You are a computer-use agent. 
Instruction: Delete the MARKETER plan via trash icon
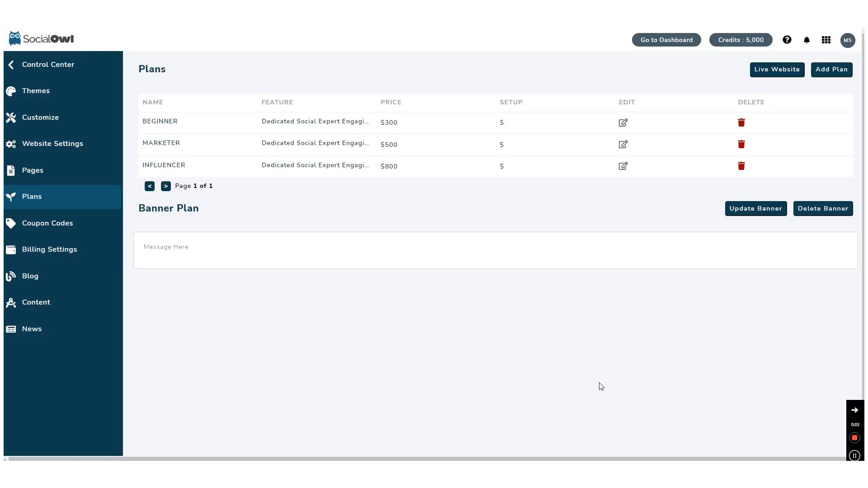[741, 144]
